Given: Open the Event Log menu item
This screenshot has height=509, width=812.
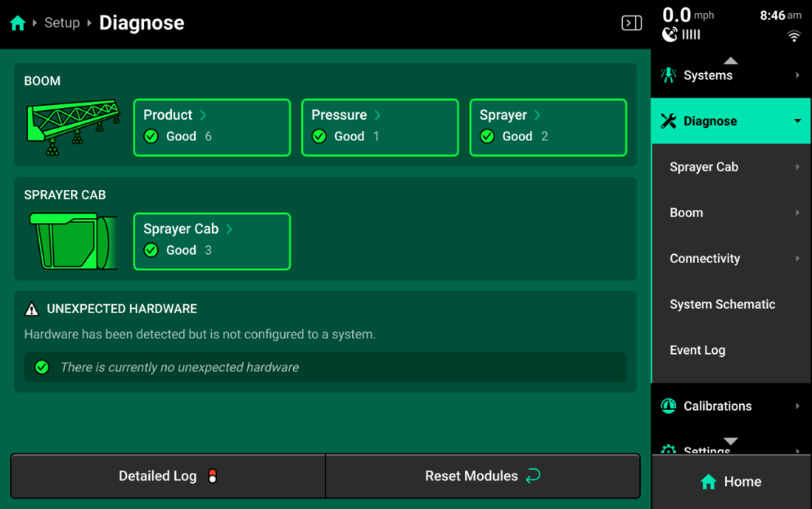Looking at the screenshot, I should coord(731,350).
